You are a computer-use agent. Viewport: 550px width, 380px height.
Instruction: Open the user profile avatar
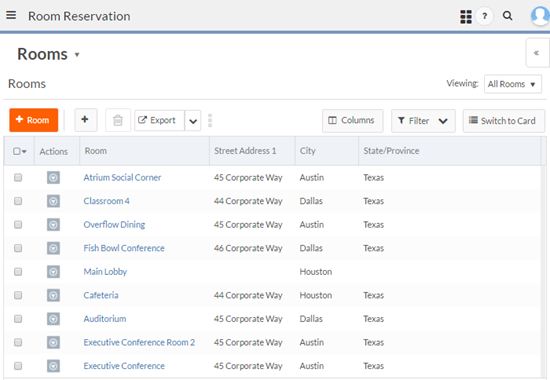(540, 15)
